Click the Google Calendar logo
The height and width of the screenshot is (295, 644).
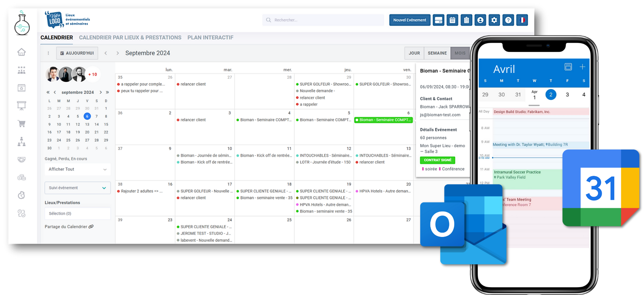(x=601, y=188)
